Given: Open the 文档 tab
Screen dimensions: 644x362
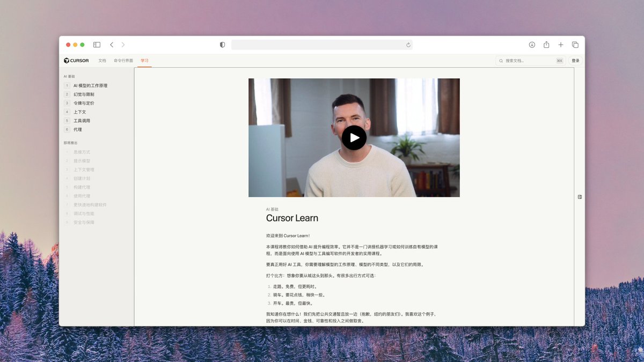Looking at the screenshot, I should point(102,61).
